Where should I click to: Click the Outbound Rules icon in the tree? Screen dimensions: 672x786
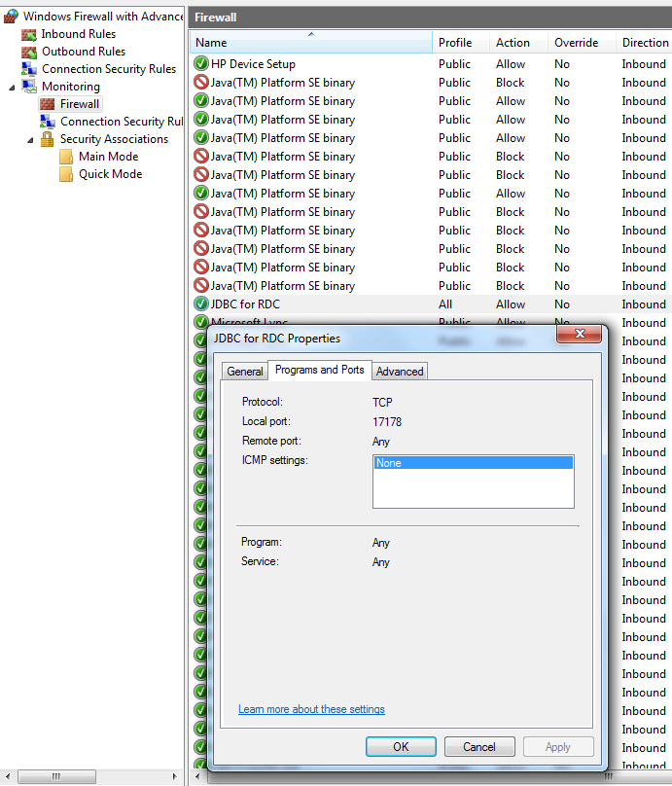point(29,52)
